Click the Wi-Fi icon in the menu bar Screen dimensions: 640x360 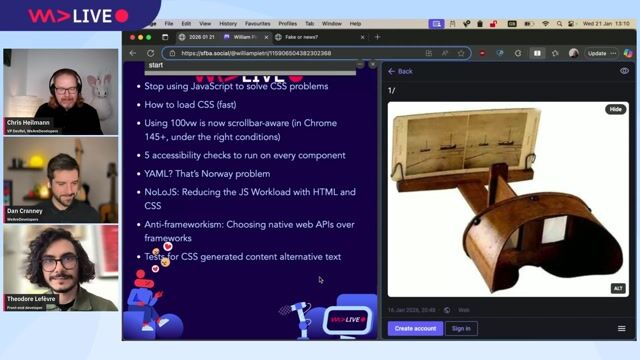click(x=545, y=24)
